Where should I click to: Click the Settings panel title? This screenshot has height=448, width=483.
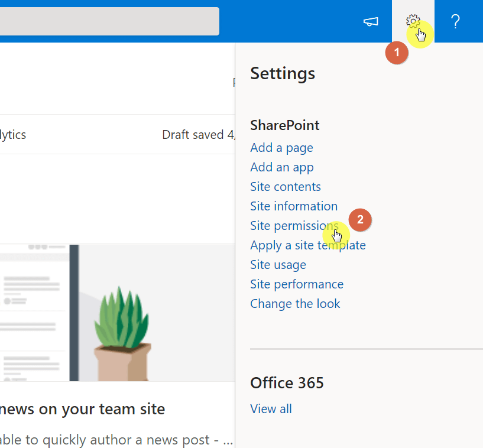pyautogui.click(x=283, y=73)
